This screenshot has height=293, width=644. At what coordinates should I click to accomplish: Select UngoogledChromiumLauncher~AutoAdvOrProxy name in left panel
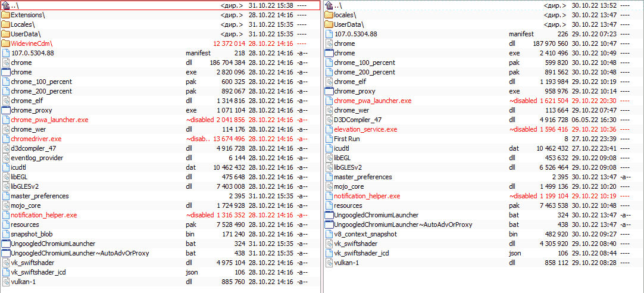[x=80, y=253]
